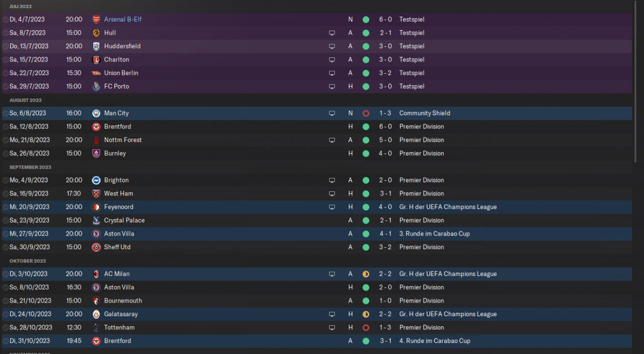Screen dimensions: 644x354
Task: Click the Arsenal B-Elf club badge
Action: pos(96,19)
